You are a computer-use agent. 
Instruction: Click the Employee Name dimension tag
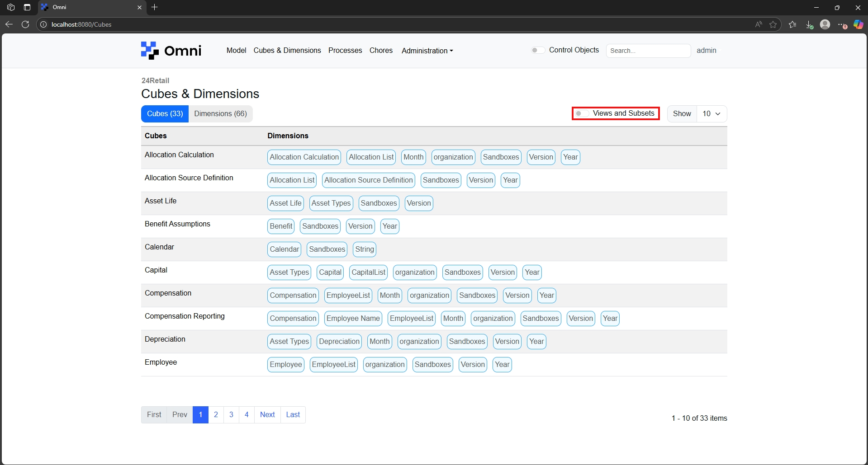point(353,319)
